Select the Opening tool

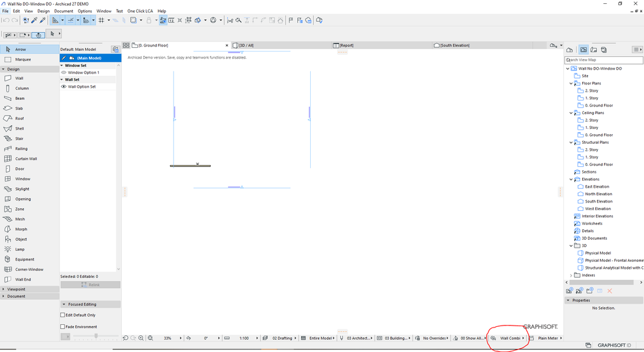30,199
